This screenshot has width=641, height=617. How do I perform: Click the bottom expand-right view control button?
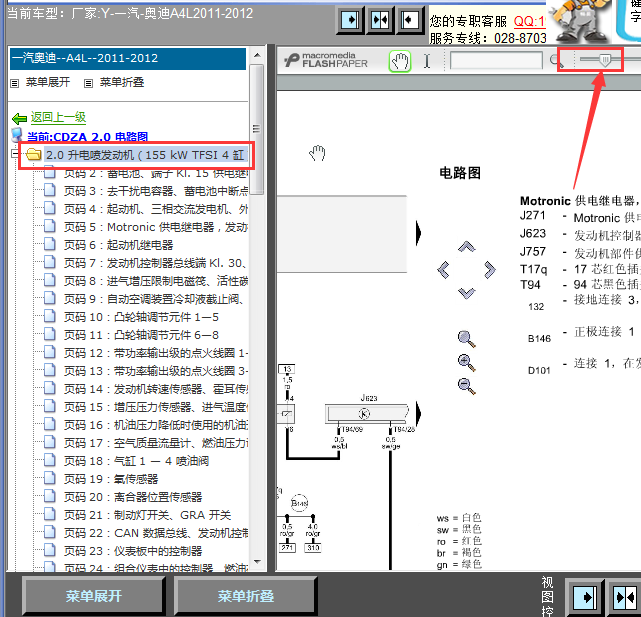(x=585, y=597)
